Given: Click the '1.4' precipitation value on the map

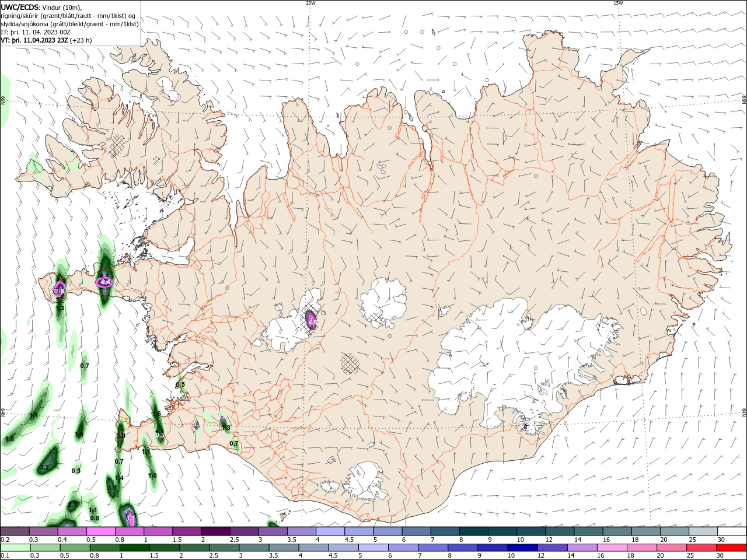Looking at the screenshot, I should (119, 478).
